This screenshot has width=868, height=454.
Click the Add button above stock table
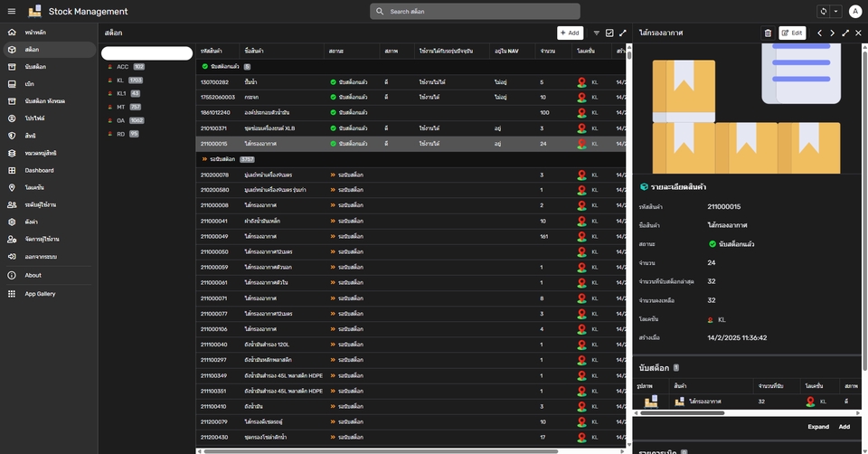(x=570, y=33)
